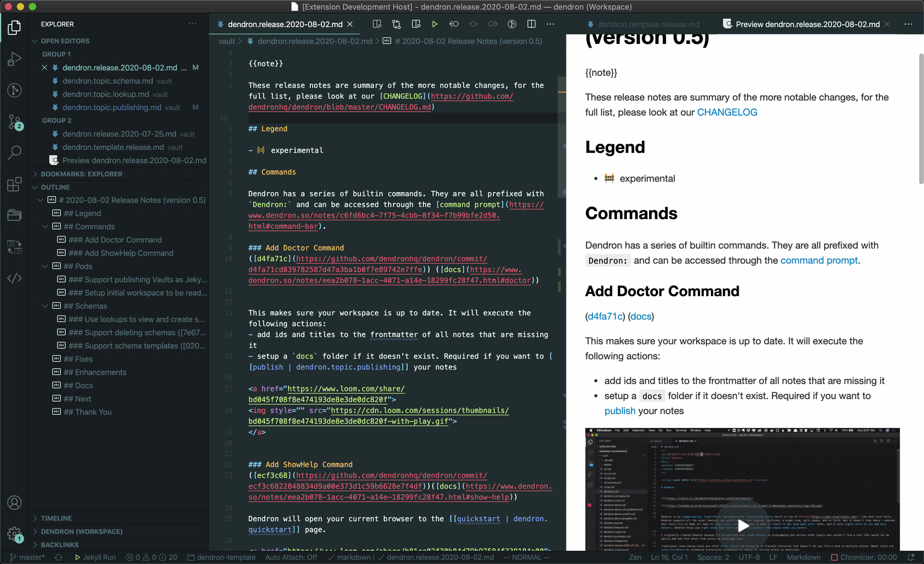Toggle GitLens file blame annotations icon
Screen dimensions: 924x564
pos(512,24)
